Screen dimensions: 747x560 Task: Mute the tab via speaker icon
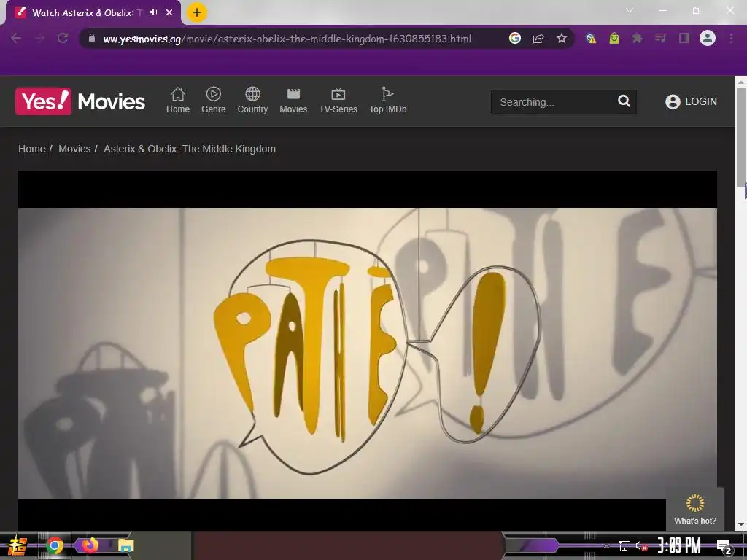(x=153, y=12)
